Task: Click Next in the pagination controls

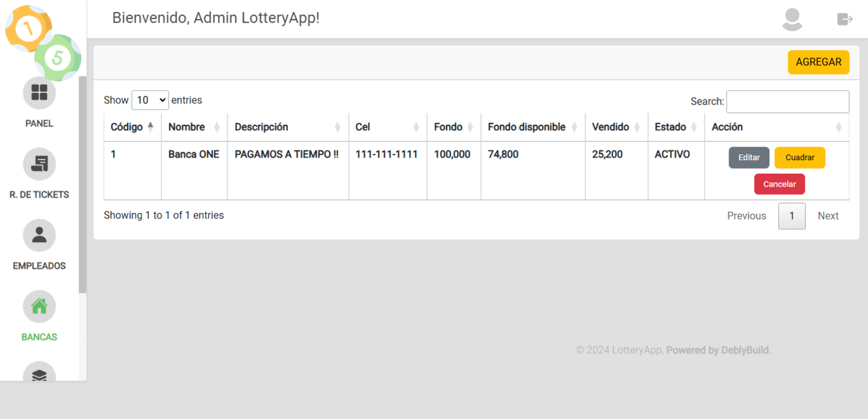Action: click(x=828, y=216)
